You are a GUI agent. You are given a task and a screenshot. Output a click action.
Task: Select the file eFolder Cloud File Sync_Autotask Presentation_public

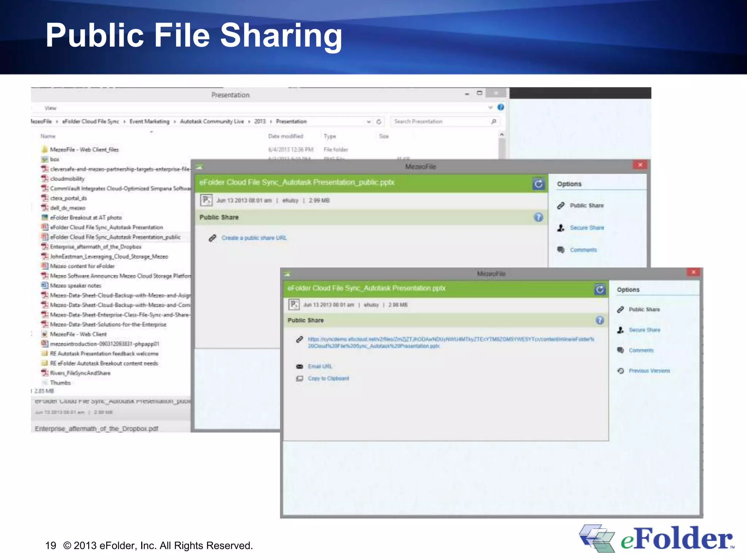[x=115, y=237]
